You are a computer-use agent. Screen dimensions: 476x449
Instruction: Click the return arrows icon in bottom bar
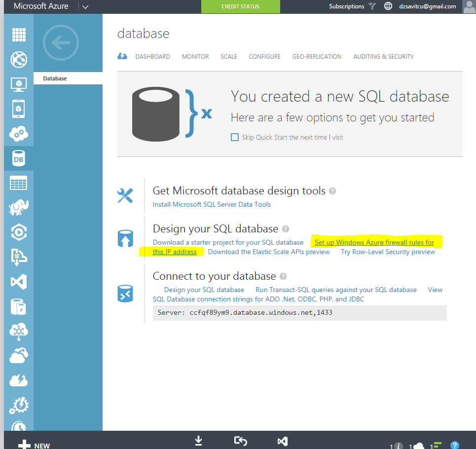pos(241,441)
